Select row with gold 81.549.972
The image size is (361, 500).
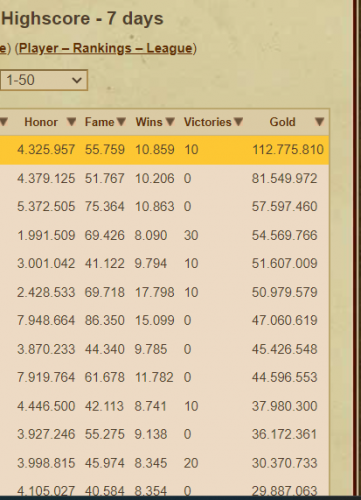(164, 178)
